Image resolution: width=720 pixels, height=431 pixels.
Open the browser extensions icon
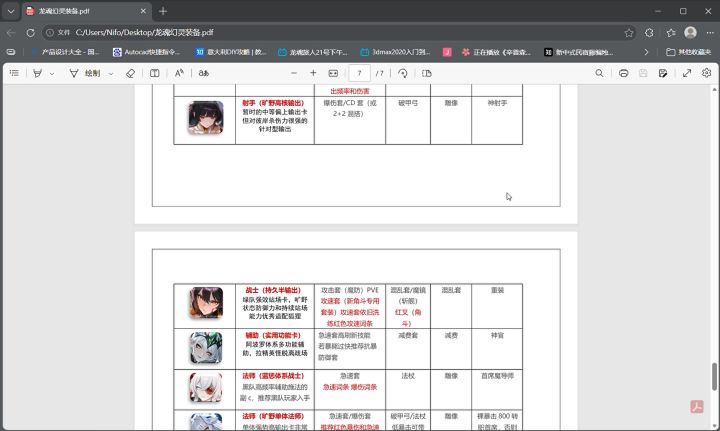[649, 33]
